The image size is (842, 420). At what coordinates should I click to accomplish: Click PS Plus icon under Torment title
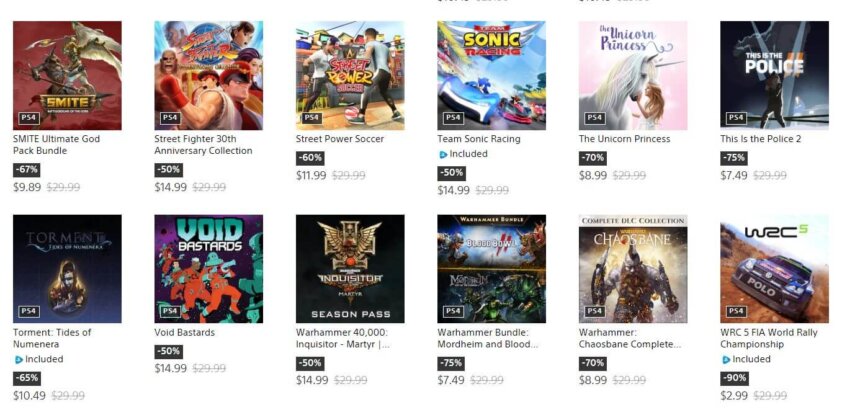[18, 359]
